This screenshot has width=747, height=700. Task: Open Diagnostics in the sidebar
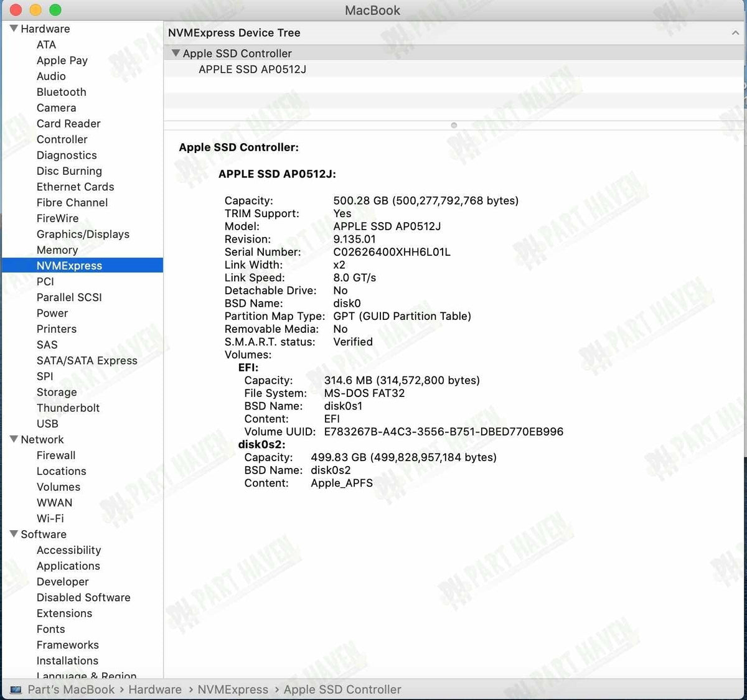point(67,156)
